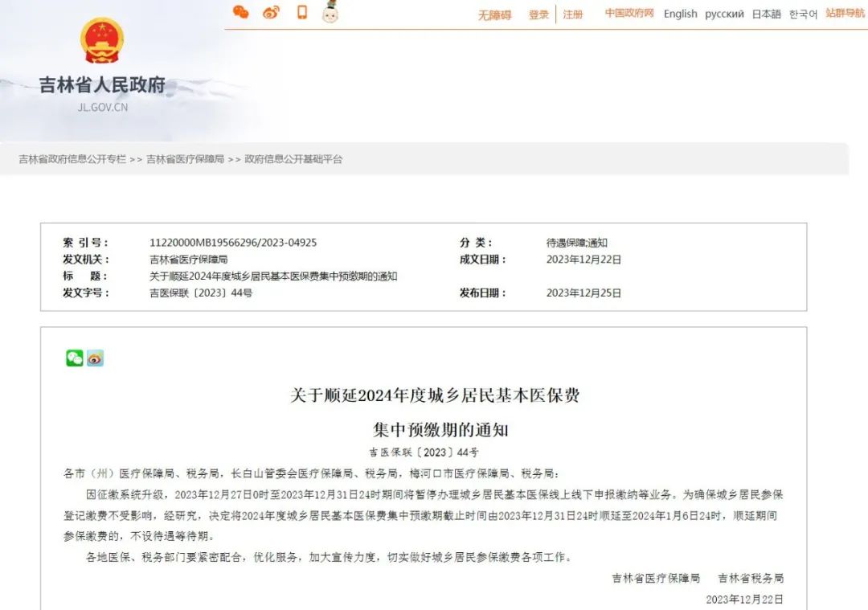Open 吉林省医疗保障局 breadcrumb link

185,159
